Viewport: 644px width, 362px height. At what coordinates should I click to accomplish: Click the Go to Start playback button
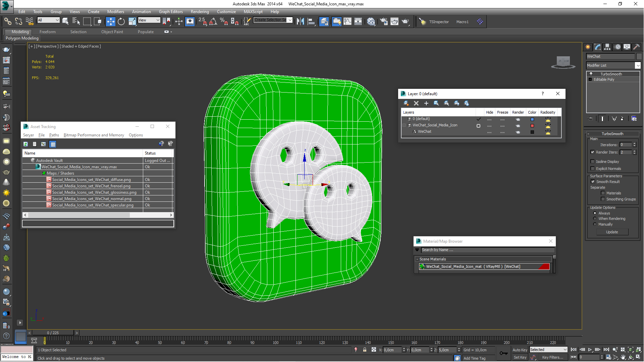574,350
